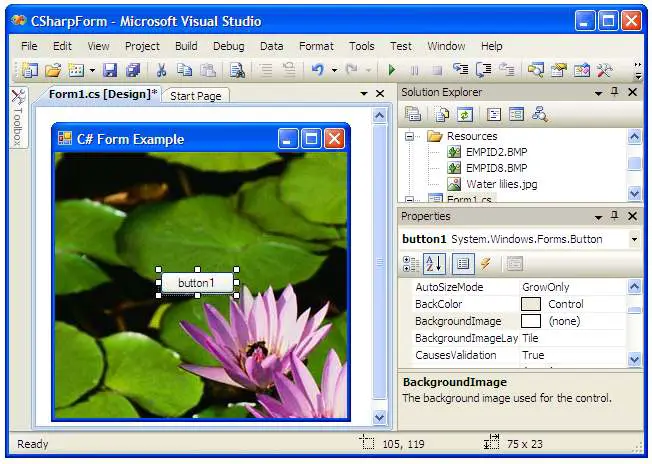Screen dimensions: 652x464
Task: Toggle the Alphabetical sort button in Properties
Action: 434,264
